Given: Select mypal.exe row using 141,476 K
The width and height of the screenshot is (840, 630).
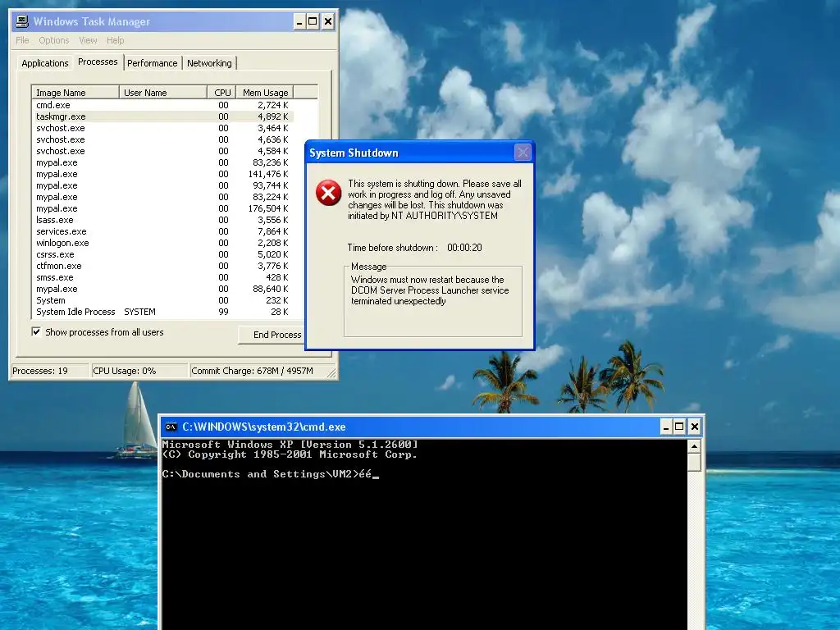Looking at the screenshot, I should tap(163, 174).
